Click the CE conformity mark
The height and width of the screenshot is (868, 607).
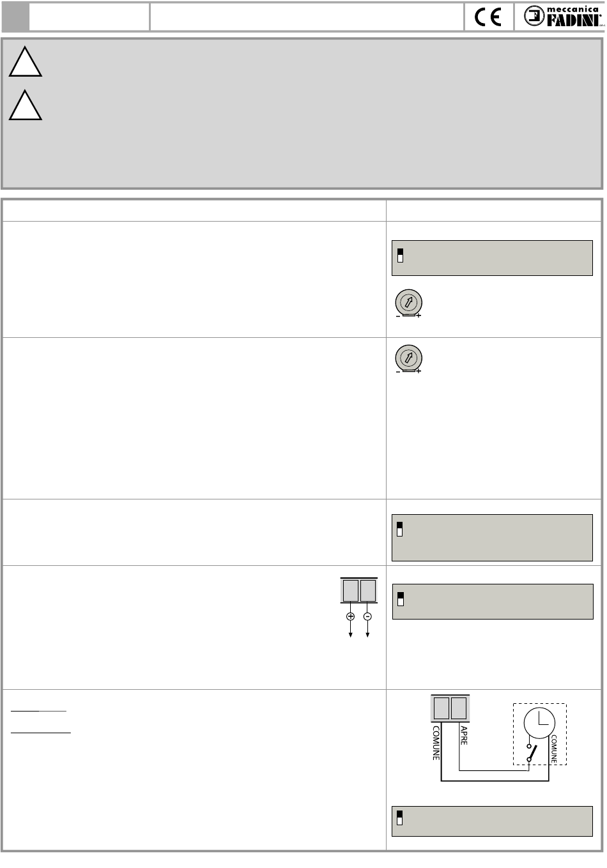pos(488,17)
